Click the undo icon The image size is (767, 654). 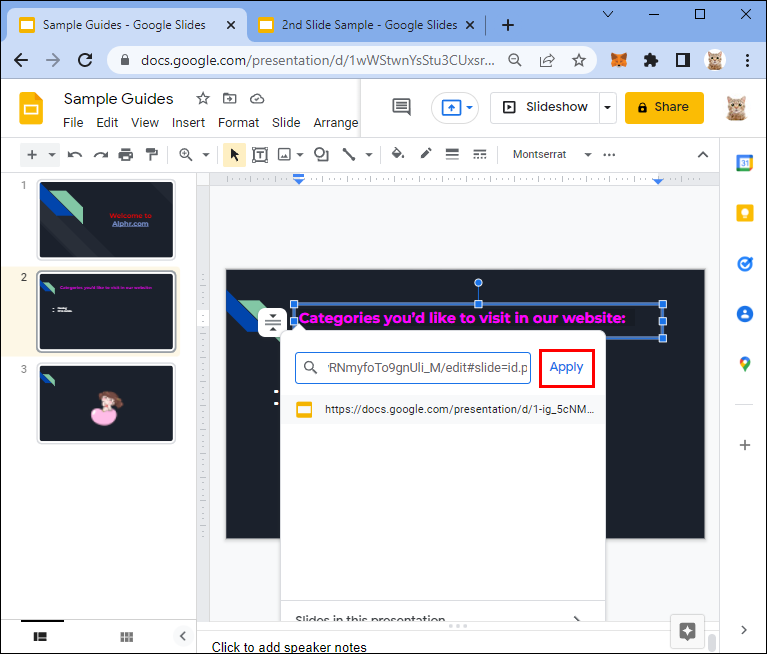pyautogui.click(x=75, y=155)
